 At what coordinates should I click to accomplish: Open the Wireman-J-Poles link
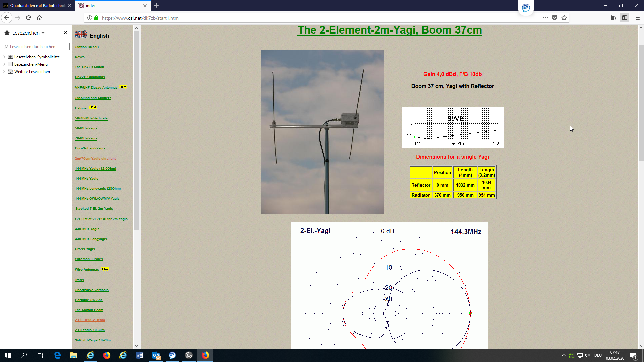pyautogui.click(x=89, y=259)
